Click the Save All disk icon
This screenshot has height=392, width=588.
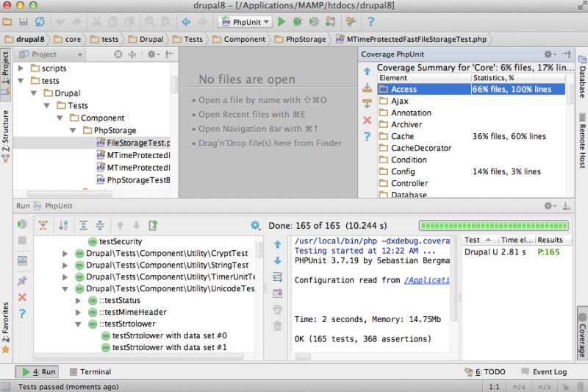[24, 22]
